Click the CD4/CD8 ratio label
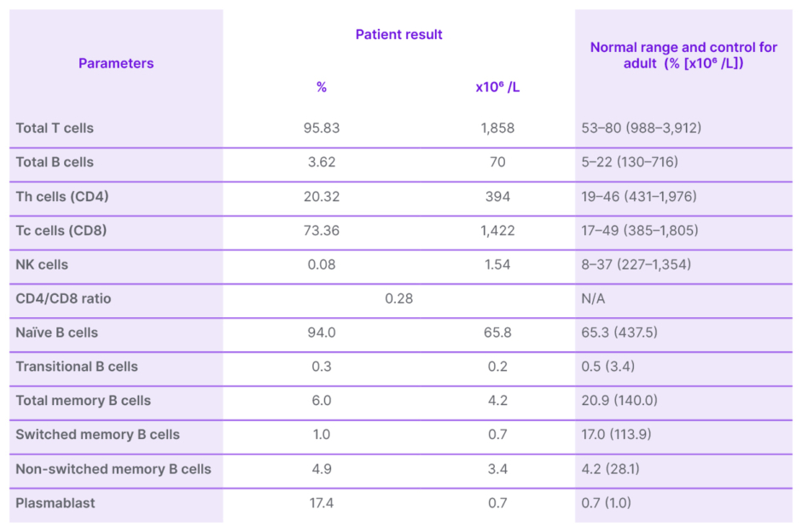Screen dimensions: 802x532 pos(63,298)
